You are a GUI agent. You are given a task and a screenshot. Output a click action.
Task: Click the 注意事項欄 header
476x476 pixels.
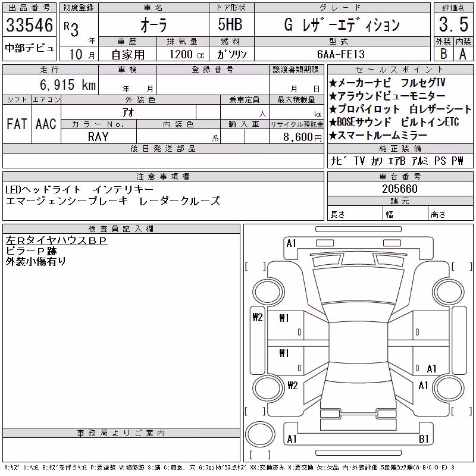coord(163,176)
